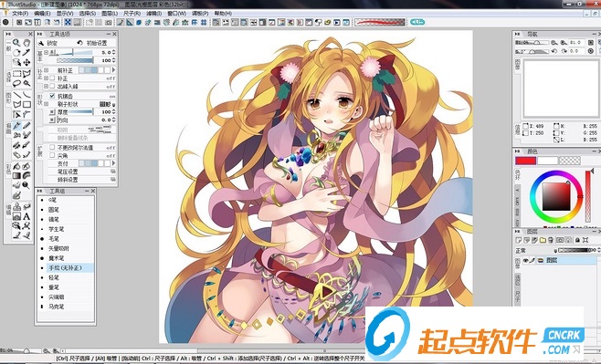
Task: Click trash delete-layer icon in layer panel
Action: [551, 240]
